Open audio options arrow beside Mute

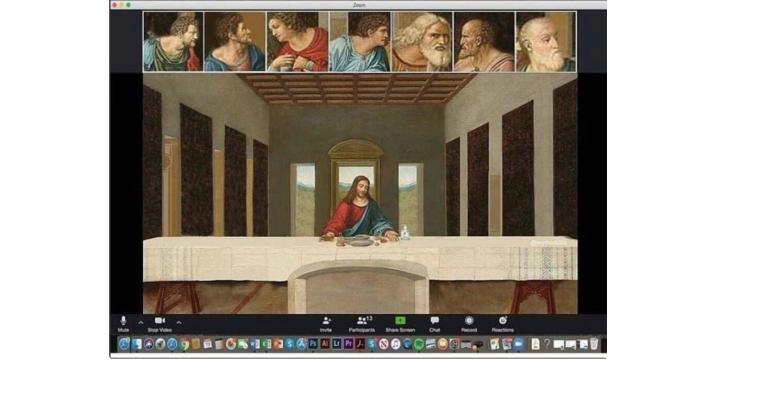[141, 322]
